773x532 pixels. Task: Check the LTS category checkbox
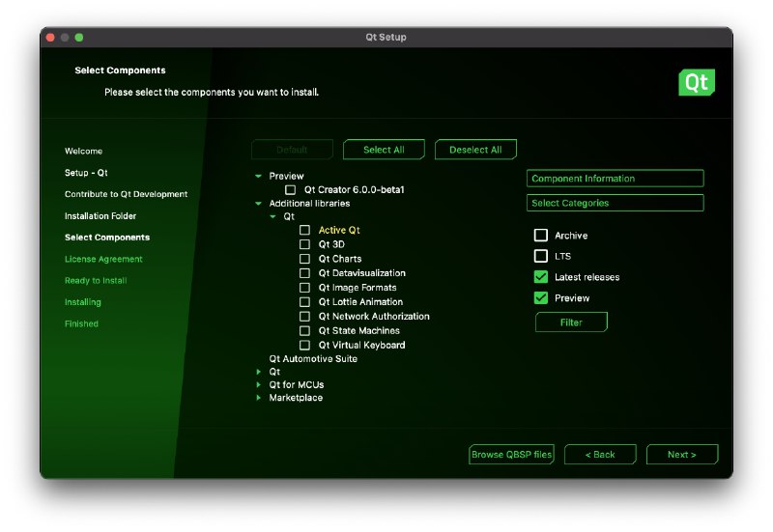[x=541, y=256]
